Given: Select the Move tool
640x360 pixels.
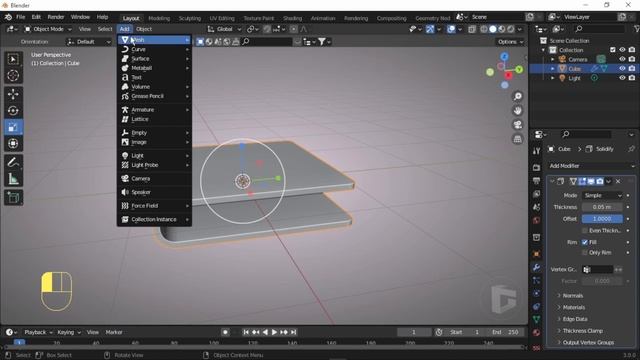Looking at the screenshot, I should point(13,94).
